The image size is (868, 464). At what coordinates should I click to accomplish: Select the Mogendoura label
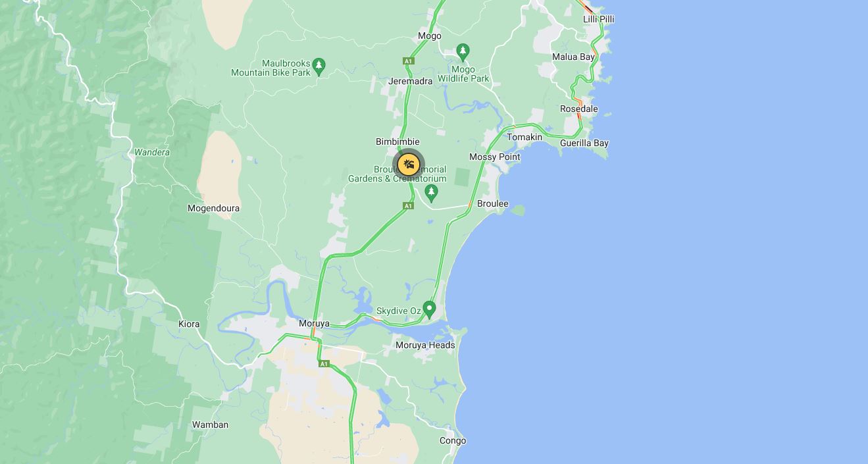tap(213, 208)
